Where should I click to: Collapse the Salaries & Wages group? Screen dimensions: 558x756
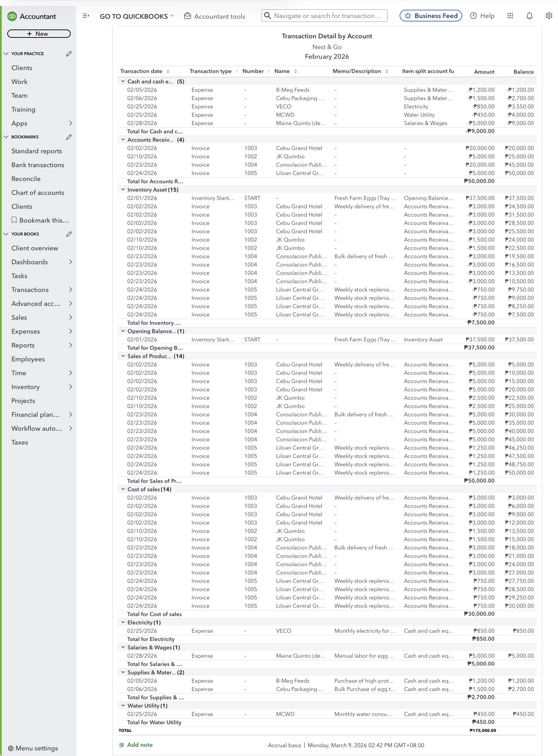click(x=123, y=647)
